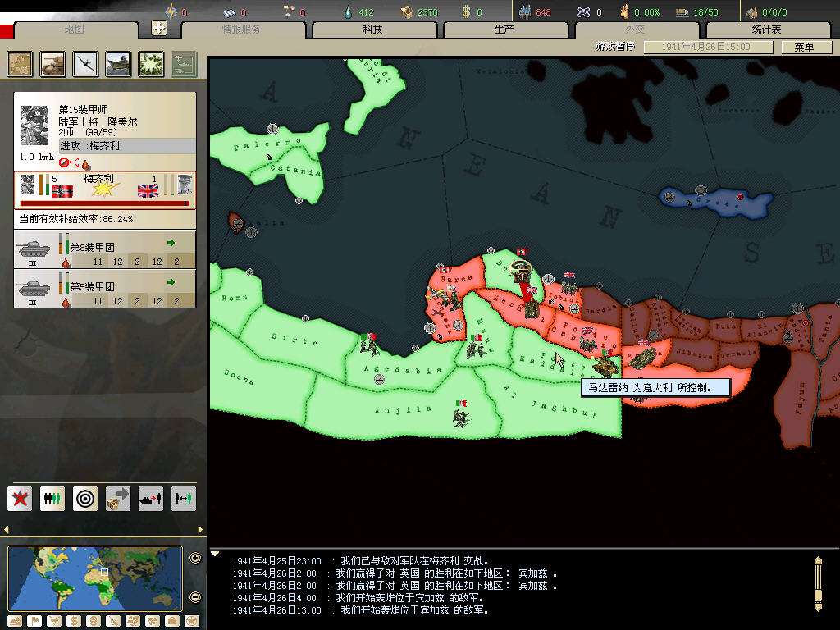
Task: Click reorganize divisions icon with green soldiers
Action: [52, 499]
